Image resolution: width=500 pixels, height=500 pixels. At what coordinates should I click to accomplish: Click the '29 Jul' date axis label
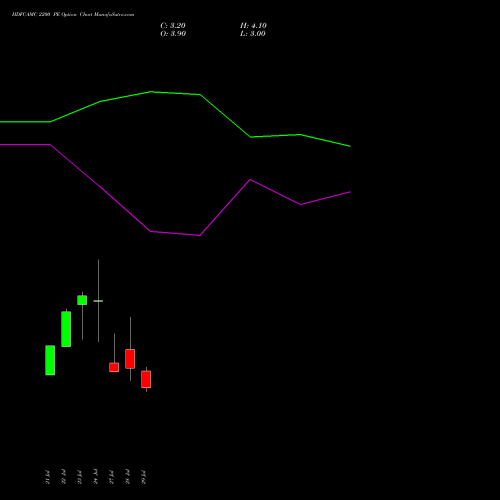tap(144, 477)
